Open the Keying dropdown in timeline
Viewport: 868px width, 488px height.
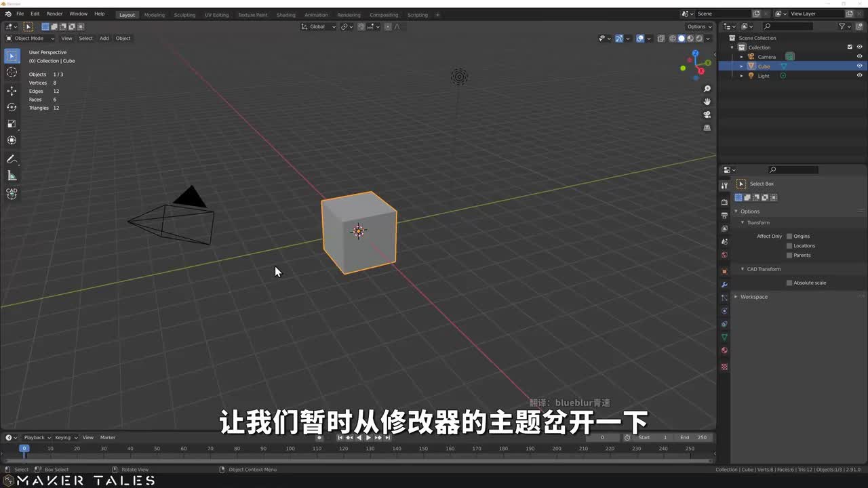(x=66, y=438)
